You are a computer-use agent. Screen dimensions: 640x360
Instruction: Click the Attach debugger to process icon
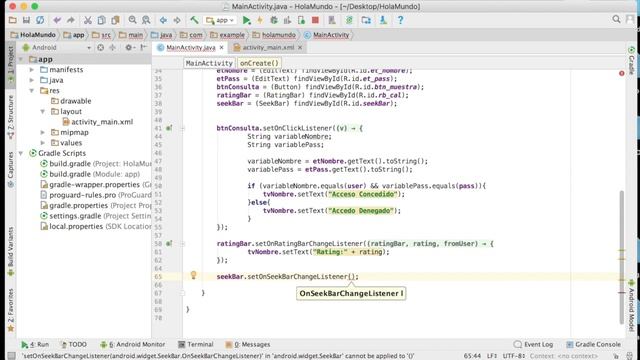coord(301,20)
